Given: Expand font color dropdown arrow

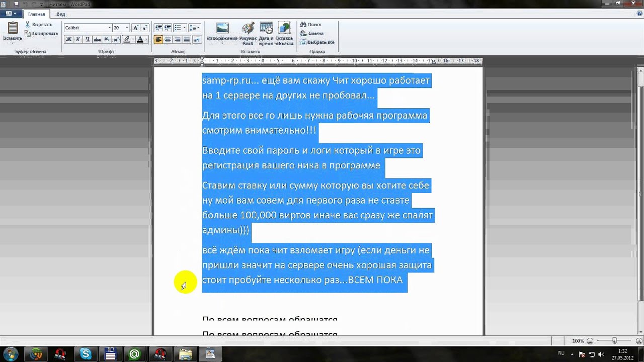Looking at the screenshot, I should coord(146,39).
